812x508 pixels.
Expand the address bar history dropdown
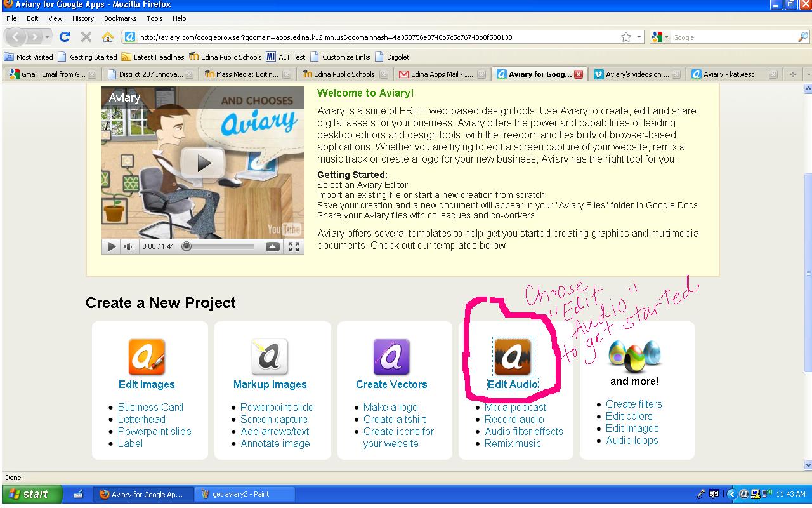click(x=639, y=37)
